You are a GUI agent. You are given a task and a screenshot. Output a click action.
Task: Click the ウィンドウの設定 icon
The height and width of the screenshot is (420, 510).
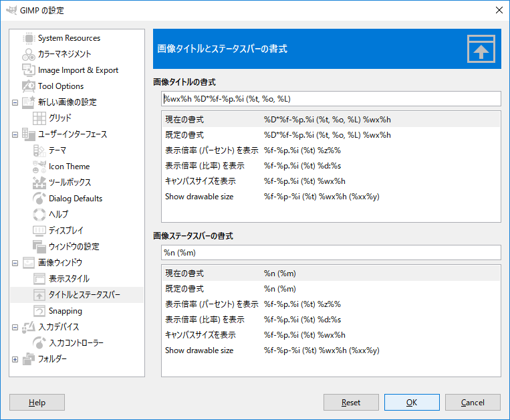(39, 247)
